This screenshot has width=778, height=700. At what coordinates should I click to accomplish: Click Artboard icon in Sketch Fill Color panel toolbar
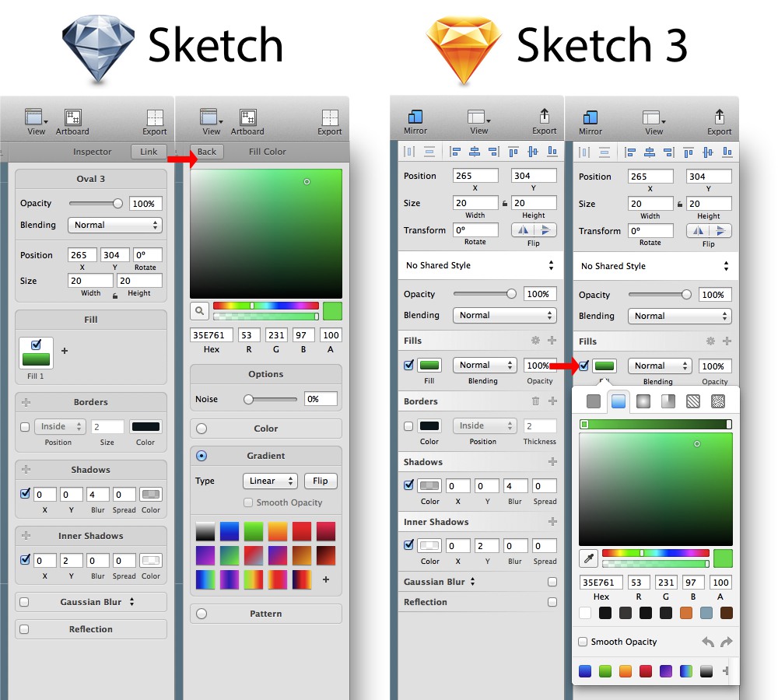click(247, 117)
